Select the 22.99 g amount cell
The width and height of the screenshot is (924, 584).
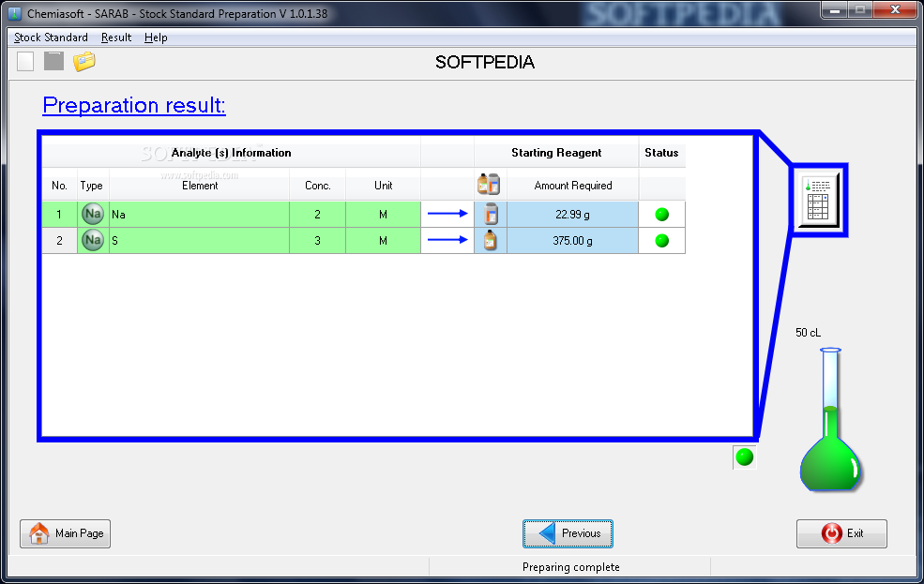click(x=573, y=215)
